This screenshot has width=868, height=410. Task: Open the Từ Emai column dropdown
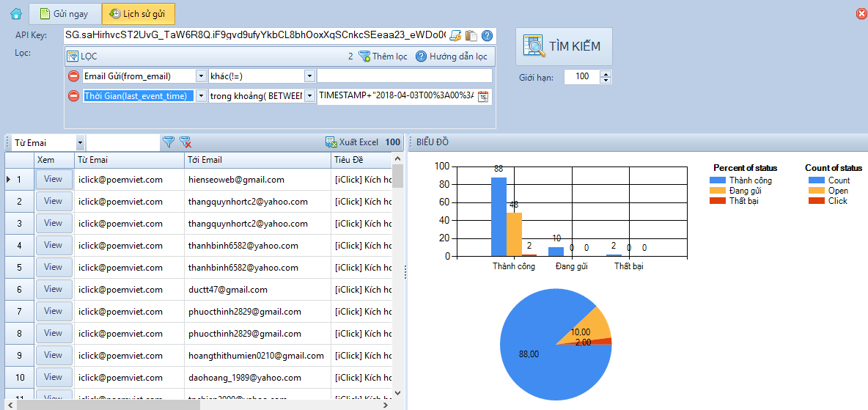click(80, 143)
